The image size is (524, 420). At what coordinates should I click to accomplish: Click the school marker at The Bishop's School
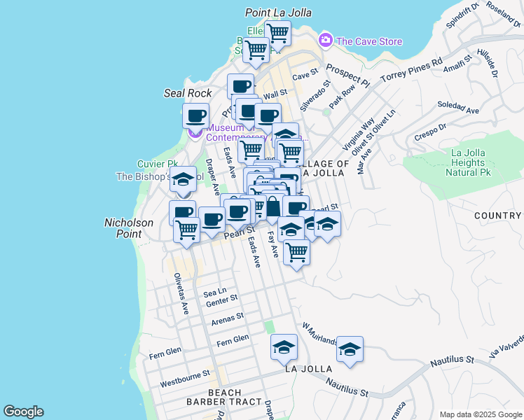pyautogui.click(x=183, y=180)
